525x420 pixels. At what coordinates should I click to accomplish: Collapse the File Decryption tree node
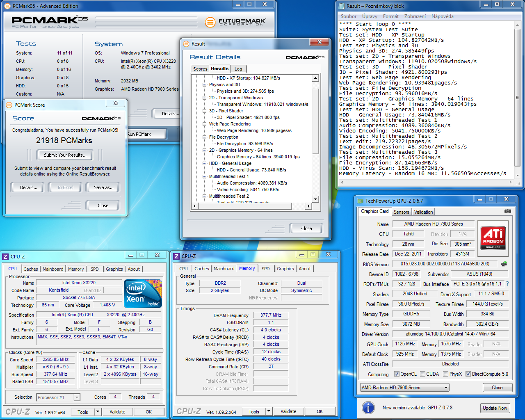point(204,137)
